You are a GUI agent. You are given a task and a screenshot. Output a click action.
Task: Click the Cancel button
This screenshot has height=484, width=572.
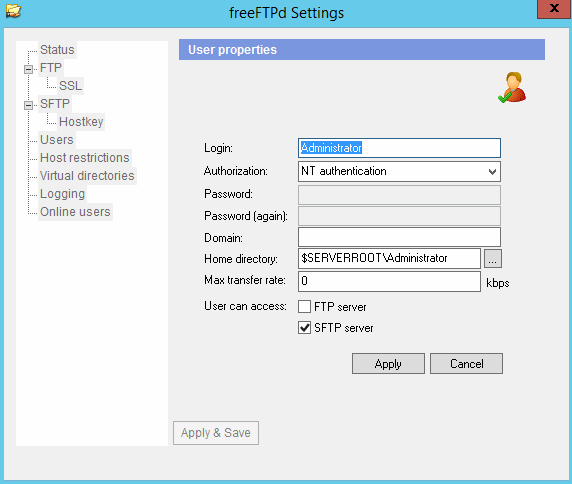pos(466,363)
